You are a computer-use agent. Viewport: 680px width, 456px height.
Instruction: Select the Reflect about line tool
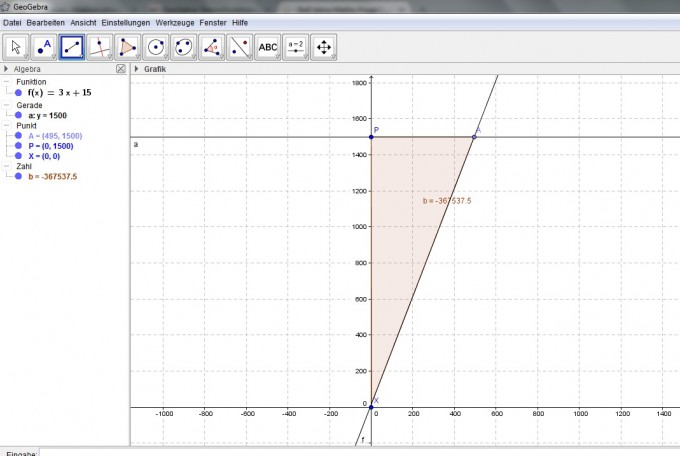pos(240,46)
